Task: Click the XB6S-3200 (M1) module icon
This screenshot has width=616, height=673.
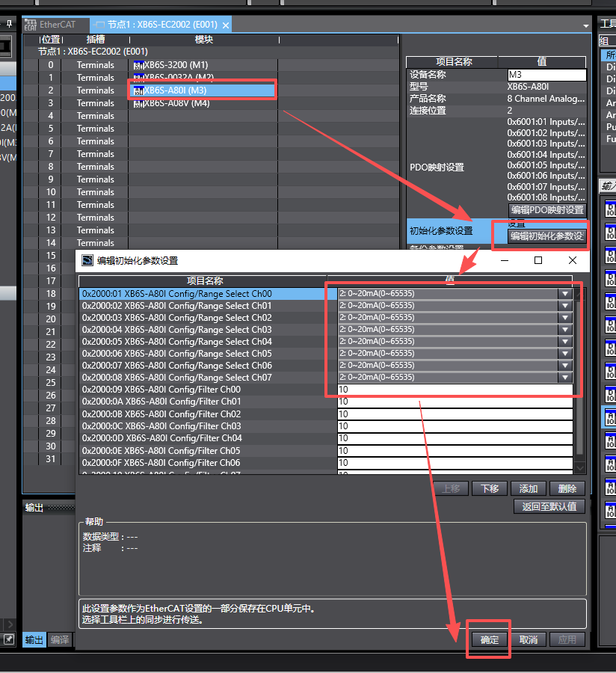Action: click(138, 65)
